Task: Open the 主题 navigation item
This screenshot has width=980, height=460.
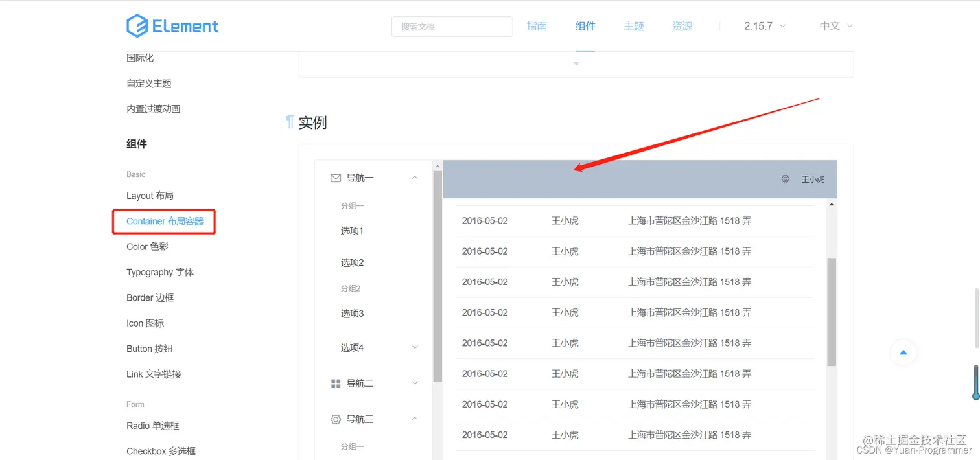Action: pyautogui.click(x=633, y=26)
